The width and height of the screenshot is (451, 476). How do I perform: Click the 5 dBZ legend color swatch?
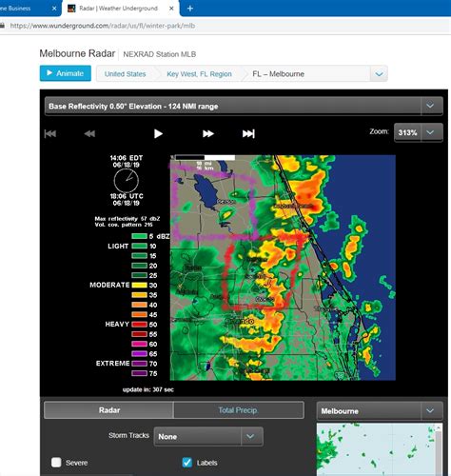pyautogui.click(x=139, y=236)
